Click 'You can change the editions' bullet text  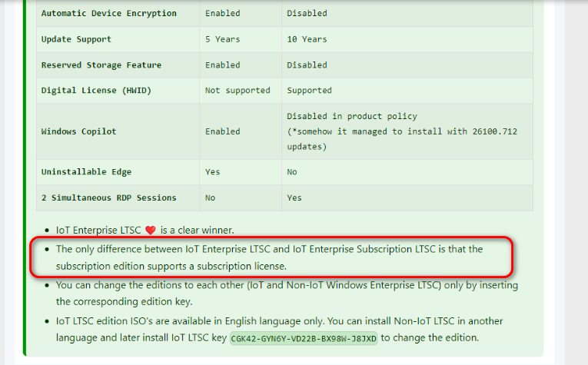[287, 293]
